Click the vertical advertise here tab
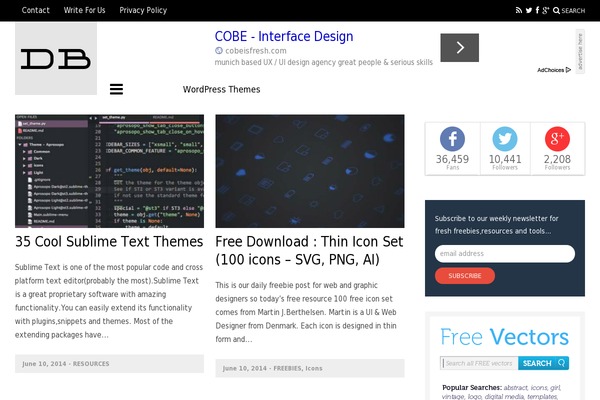The height and width of the screenshot is (400, 600). [580, 51]
